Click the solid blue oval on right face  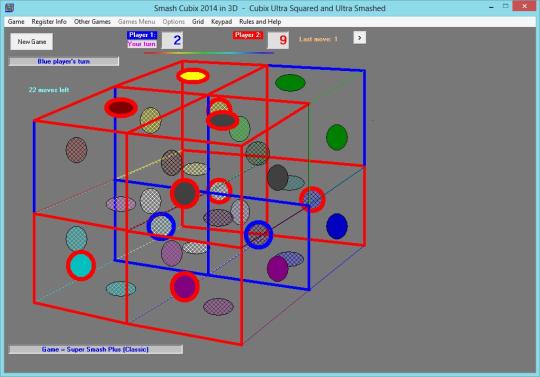[x=337, y=226]
